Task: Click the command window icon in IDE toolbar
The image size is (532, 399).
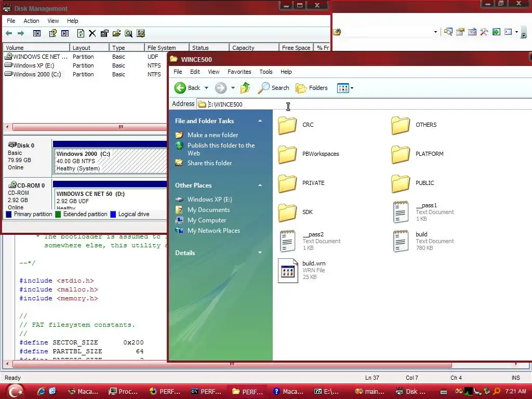Action: 508,32
